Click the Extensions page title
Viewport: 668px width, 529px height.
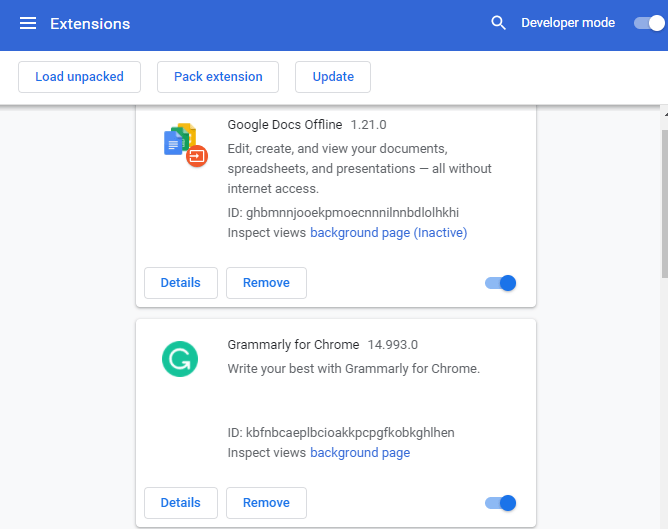point(90,24)
